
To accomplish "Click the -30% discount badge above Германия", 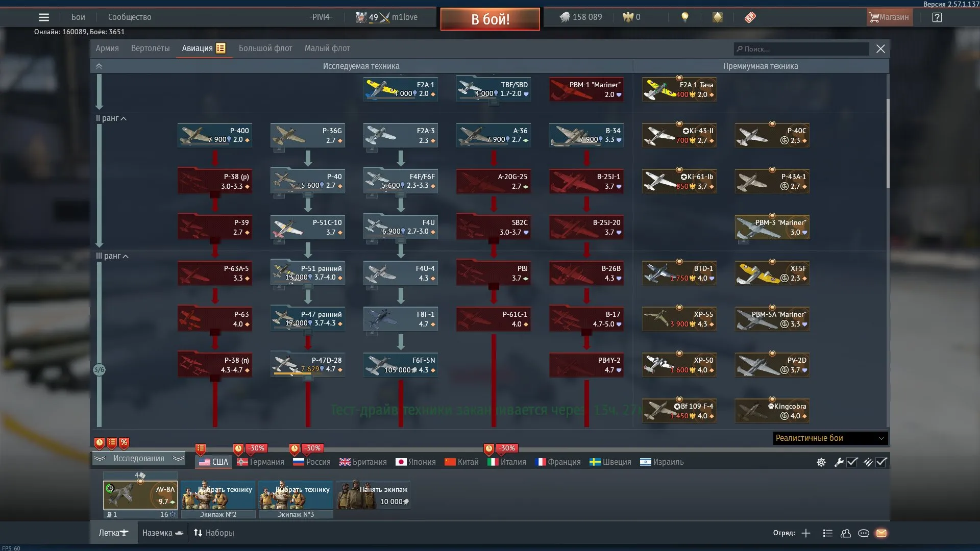I will tap(257, 448).
